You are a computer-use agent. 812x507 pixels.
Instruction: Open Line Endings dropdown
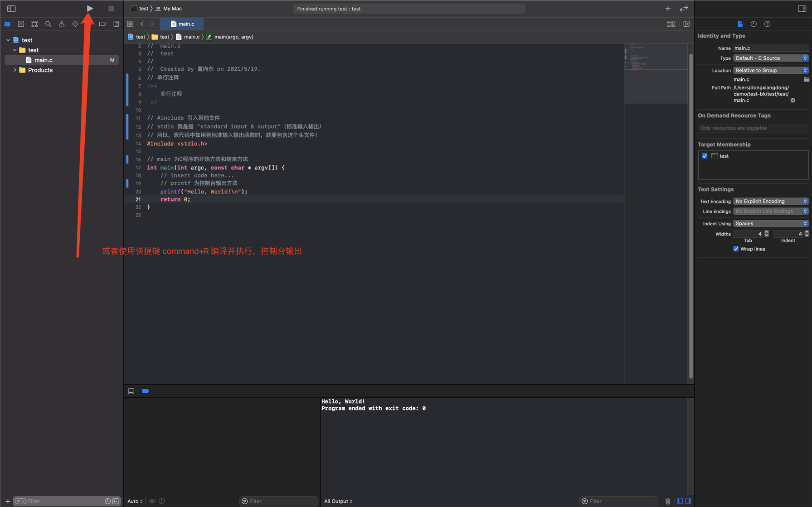(x=771, y=211)
